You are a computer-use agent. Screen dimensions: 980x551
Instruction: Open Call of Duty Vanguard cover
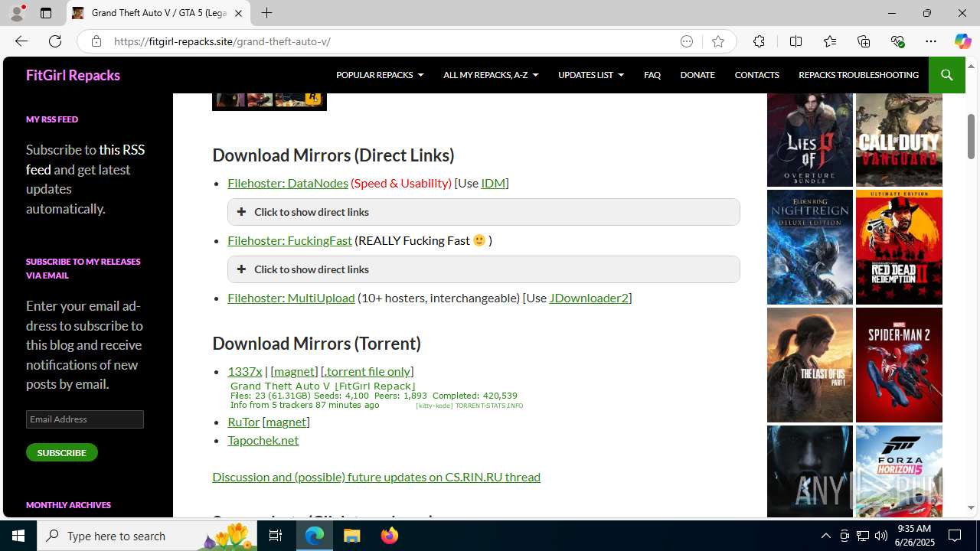[x=899, y=140]
